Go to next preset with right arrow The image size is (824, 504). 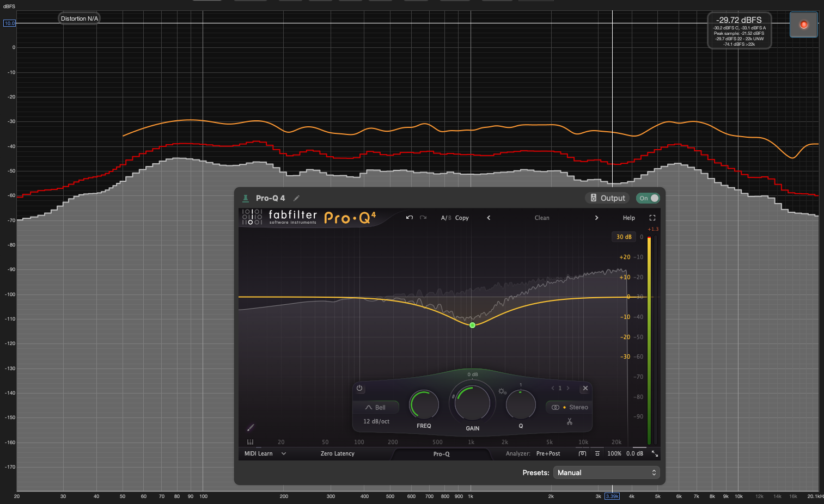(x=596, y=218)
